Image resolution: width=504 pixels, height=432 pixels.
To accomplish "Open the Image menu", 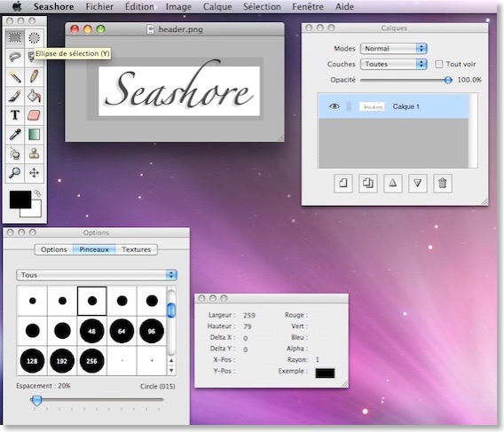I will [x=178, y=6].
